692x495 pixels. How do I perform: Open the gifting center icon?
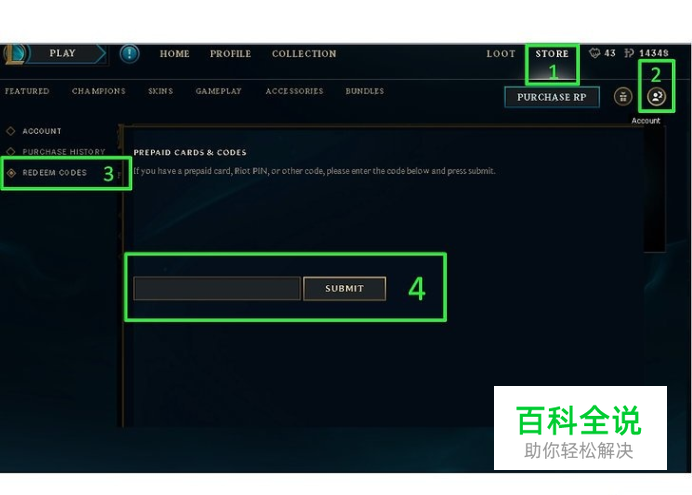coord(623,97)
